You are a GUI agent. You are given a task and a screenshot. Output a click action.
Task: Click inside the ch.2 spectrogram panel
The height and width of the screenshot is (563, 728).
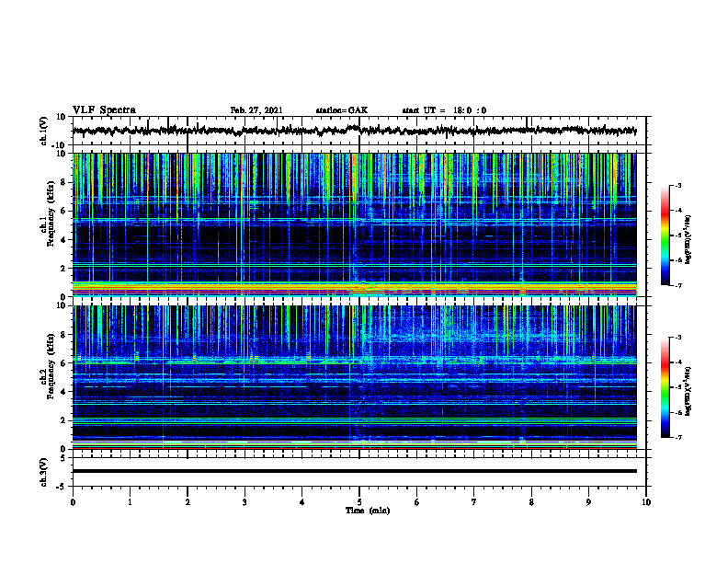pos(354,377)
